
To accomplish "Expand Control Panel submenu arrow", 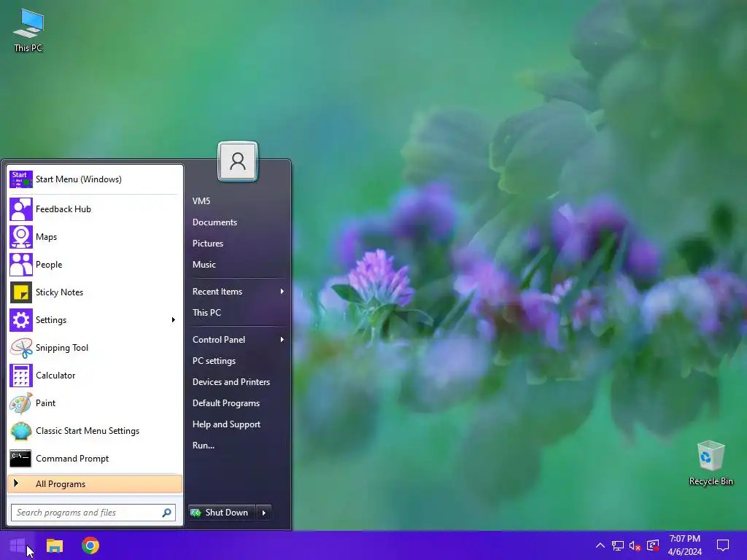I will click(x=282, y=340).
